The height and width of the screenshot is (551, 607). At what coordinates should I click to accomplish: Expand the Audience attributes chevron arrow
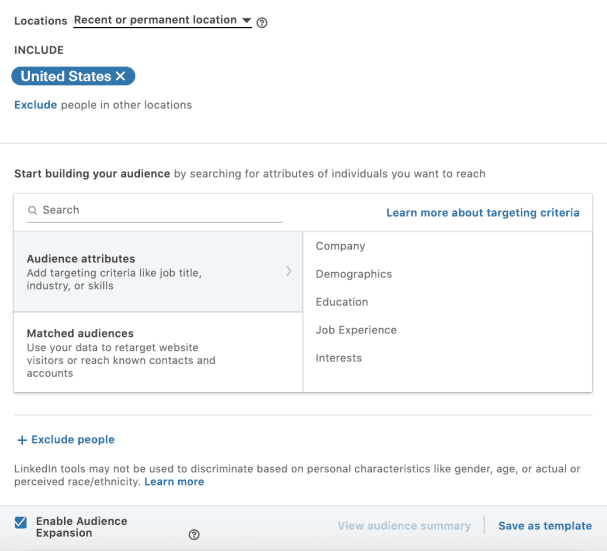click(x=288, y=271)
